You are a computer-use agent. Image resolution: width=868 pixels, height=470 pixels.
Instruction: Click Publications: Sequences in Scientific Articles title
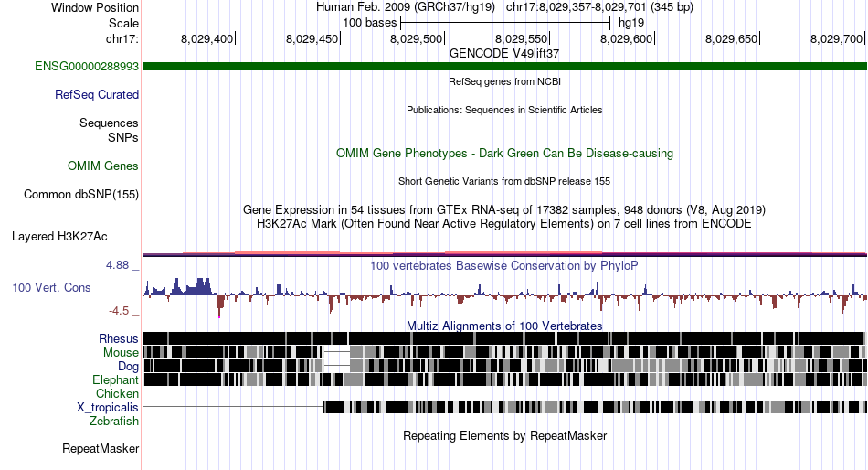point(504,110)
